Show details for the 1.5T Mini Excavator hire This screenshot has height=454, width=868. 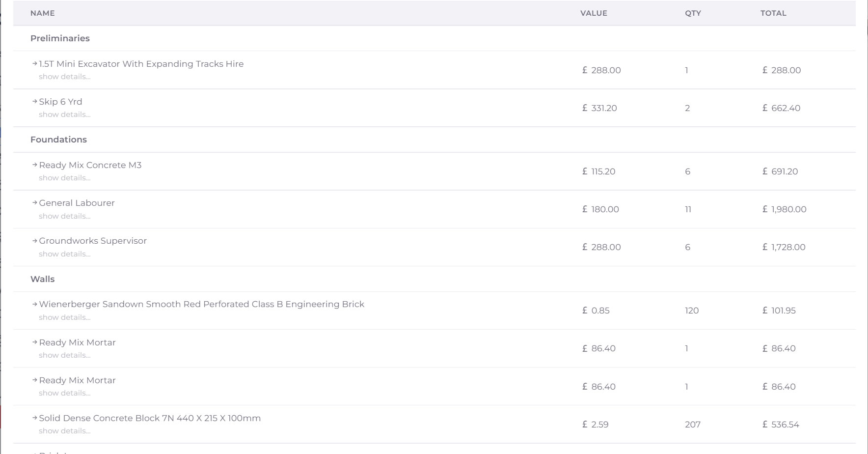tap(64, 77)
